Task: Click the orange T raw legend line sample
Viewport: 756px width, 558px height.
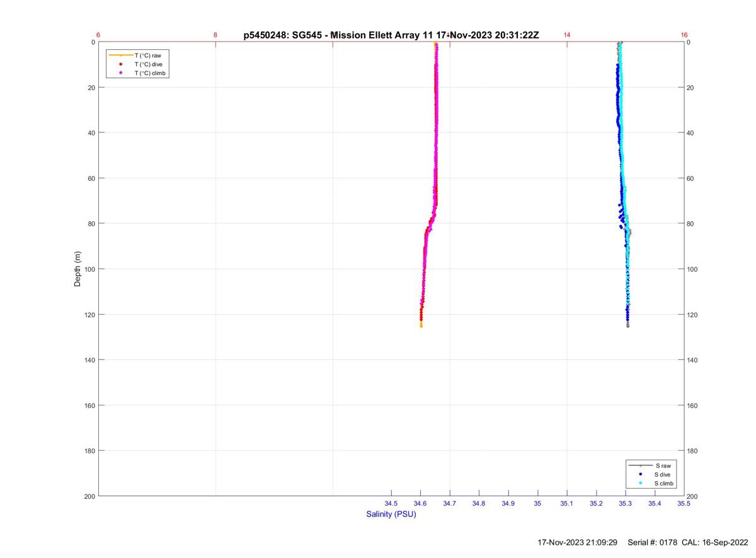Action: pos(120,55)
